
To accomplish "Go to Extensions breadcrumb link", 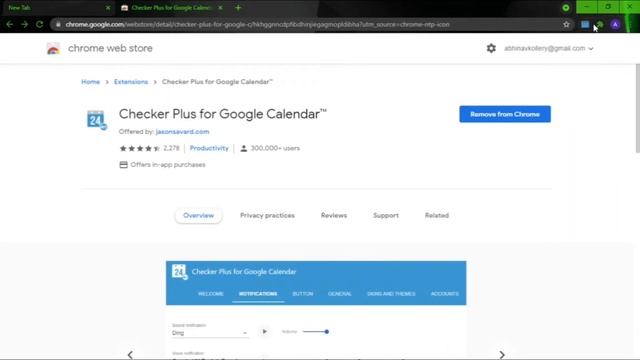I will point(131,82).
